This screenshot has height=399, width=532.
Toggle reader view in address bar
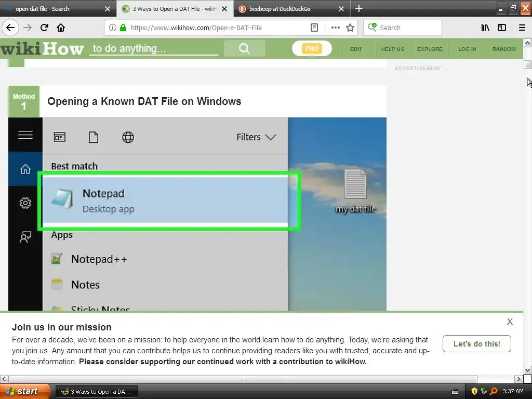click(314, 28)
